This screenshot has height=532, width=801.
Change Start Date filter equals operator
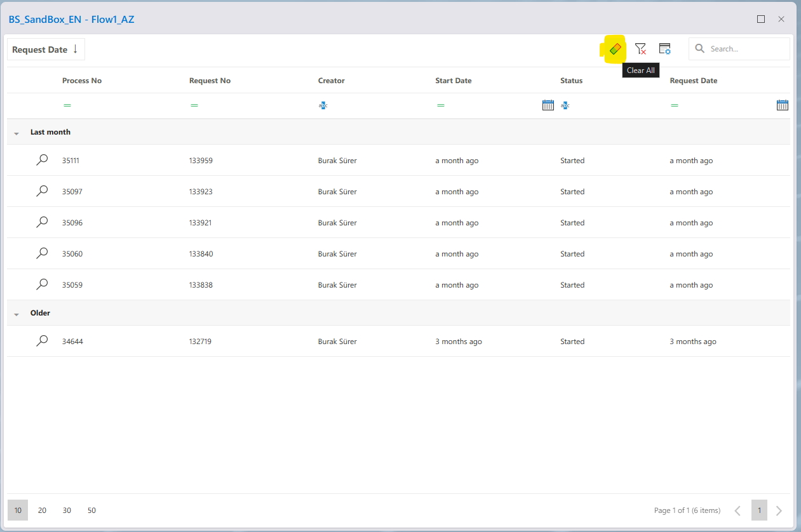pyautogui.click(x=441, y=105)
